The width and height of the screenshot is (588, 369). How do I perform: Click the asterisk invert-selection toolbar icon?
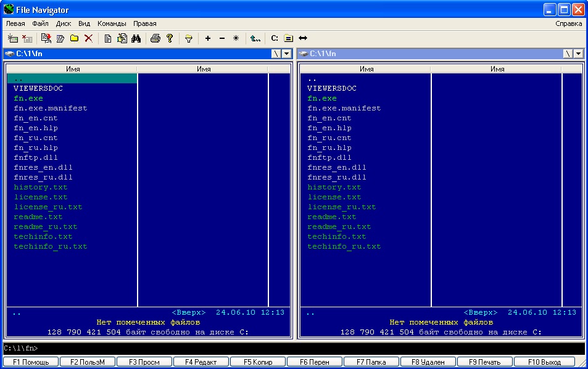click(236, 38)
